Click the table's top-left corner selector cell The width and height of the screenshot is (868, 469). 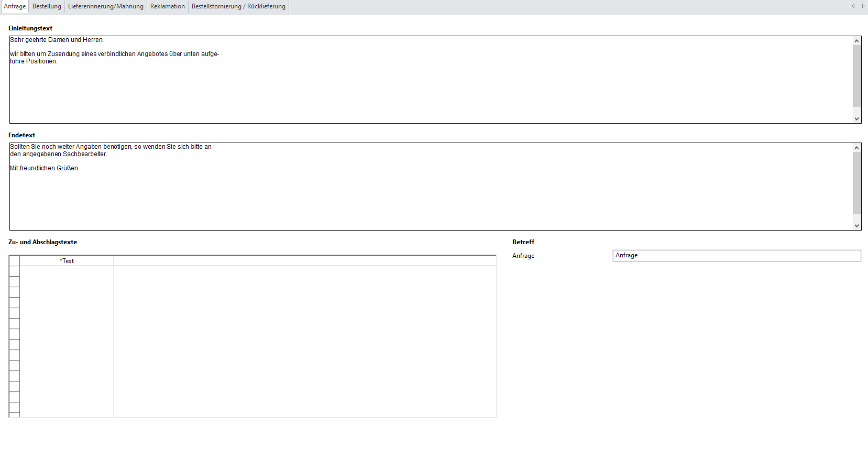pos(14,261)
